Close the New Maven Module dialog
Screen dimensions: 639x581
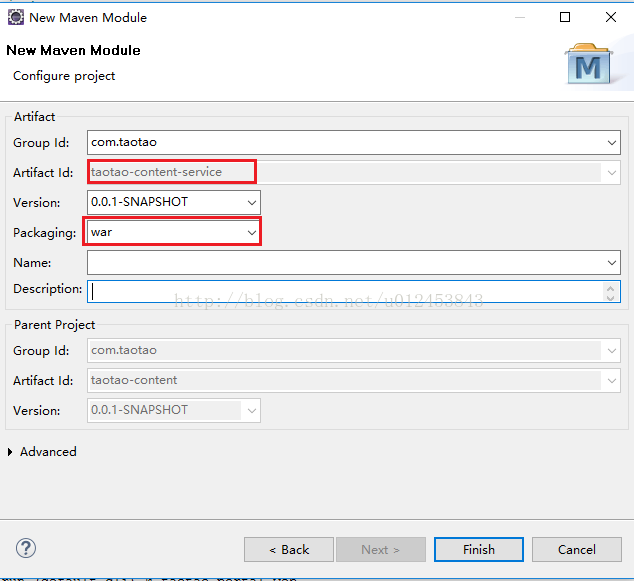pos(611,17)
